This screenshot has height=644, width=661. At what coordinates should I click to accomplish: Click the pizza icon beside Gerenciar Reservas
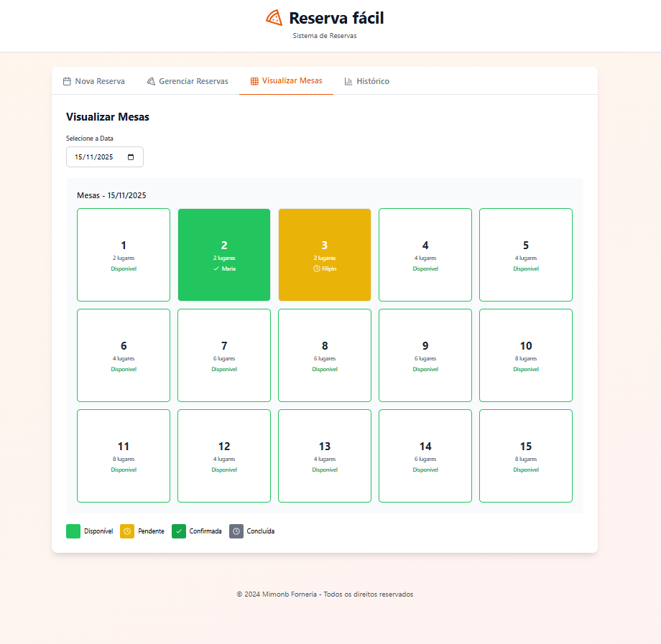(151, 81)
